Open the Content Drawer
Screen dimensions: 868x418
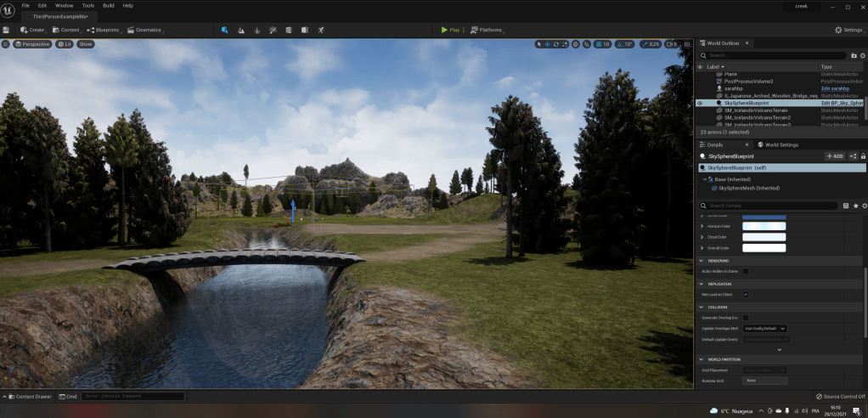point(31,396)
